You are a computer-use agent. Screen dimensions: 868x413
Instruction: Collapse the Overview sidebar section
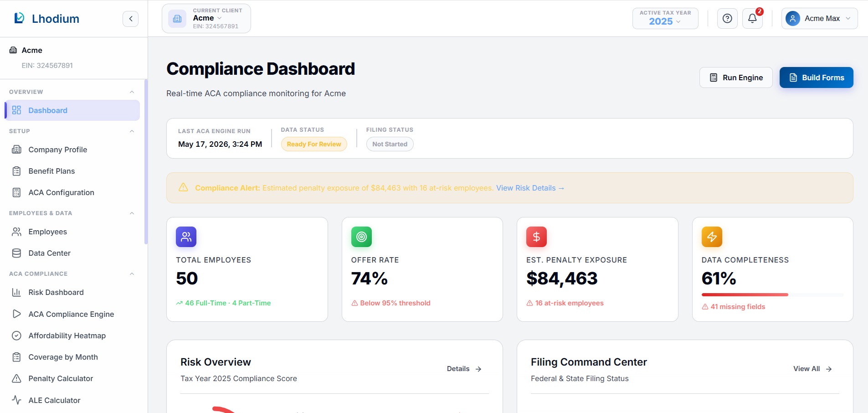[132, 92]
